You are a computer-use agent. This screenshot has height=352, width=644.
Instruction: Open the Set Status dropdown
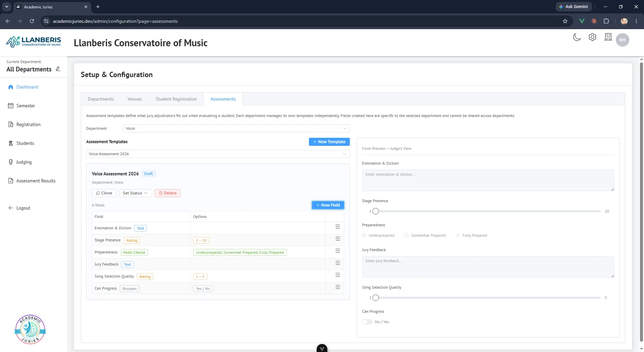tap(135, 193)
